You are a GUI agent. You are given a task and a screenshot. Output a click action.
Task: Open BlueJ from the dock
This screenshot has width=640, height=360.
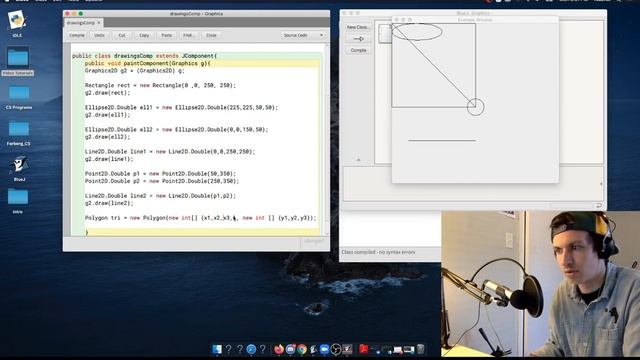point(313,349)
